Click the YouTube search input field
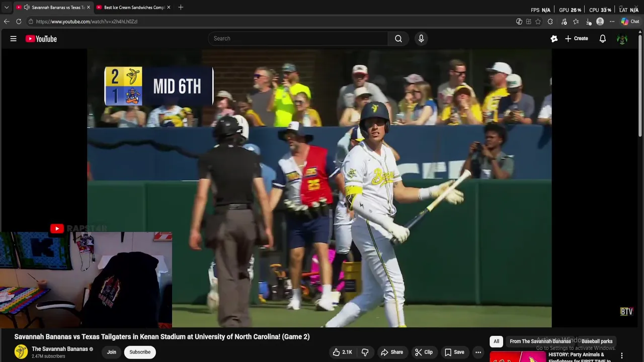Screen dimensions: 644x362 [x=298, y=39]
